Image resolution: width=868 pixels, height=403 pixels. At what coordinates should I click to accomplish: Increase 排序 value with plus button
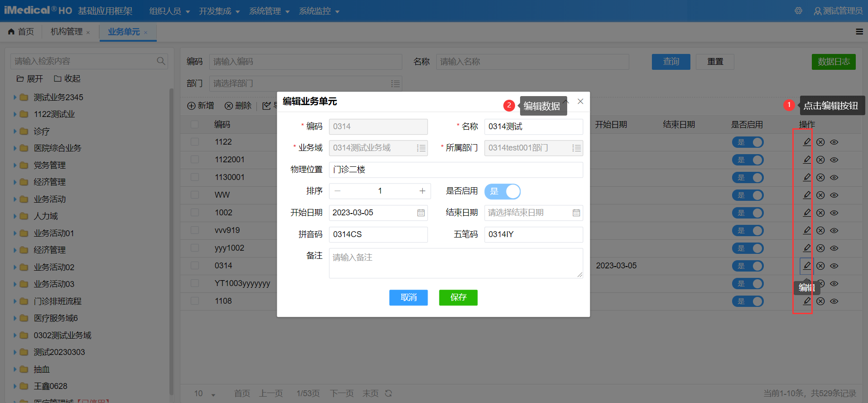pyautogui.click(x=422, y=191)
